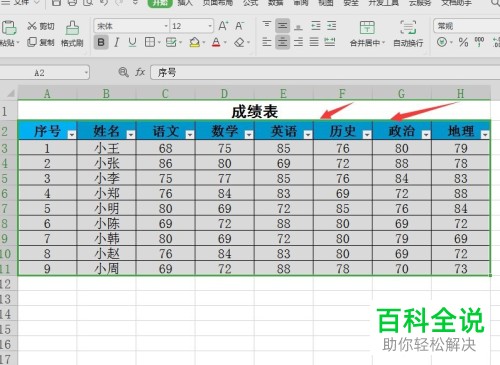Click the Copy (复制) button

[x=40, y=42]
